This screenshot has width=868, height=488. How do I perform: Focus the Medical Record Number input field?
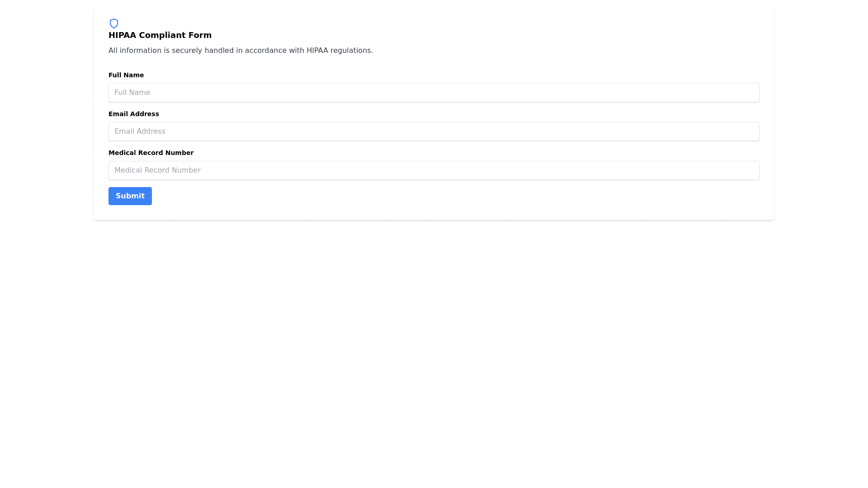(x=433, y=170)
